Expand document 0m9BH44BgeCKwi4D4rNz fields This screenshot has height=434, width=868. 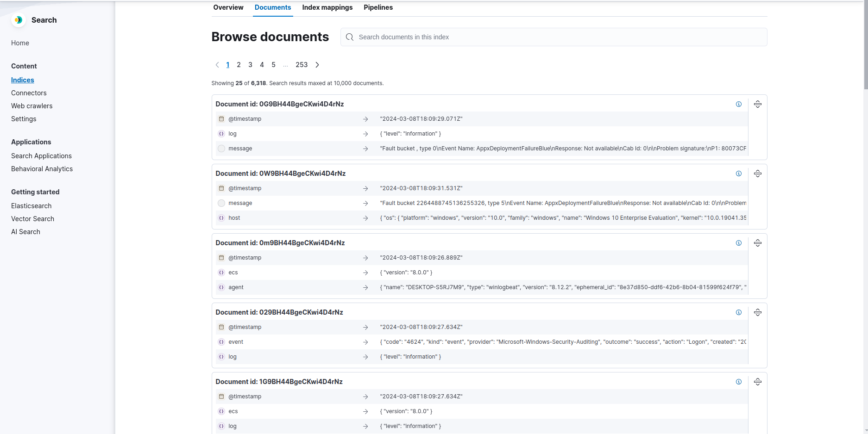[x=758, y=243]
